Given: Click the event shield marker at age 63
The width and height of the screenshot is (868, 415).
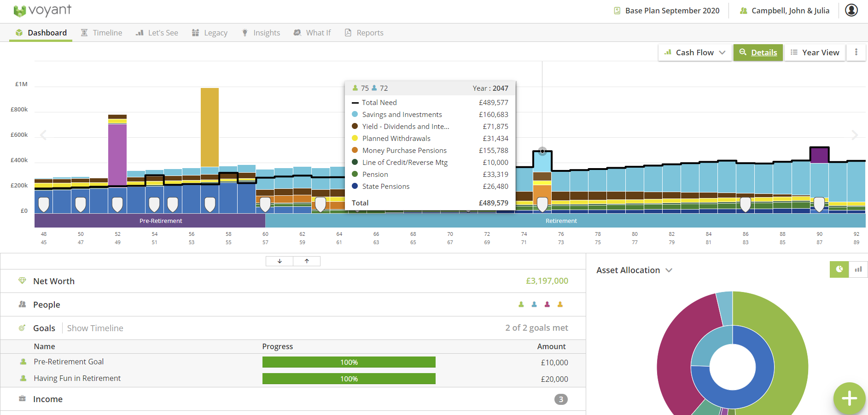Looking at the screenshot, I should (x=320, y=204).
